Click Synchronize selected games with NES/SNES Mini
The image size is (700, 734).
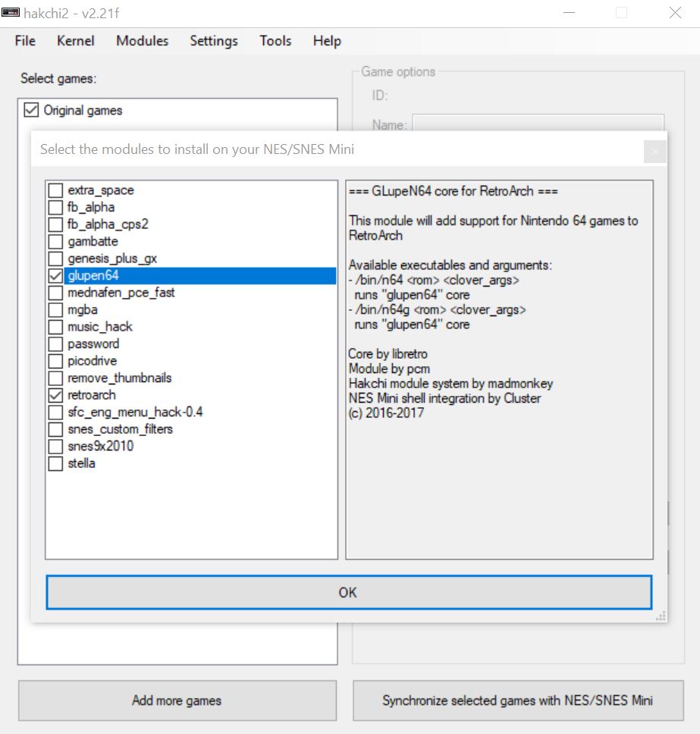[x=518, y=701]
